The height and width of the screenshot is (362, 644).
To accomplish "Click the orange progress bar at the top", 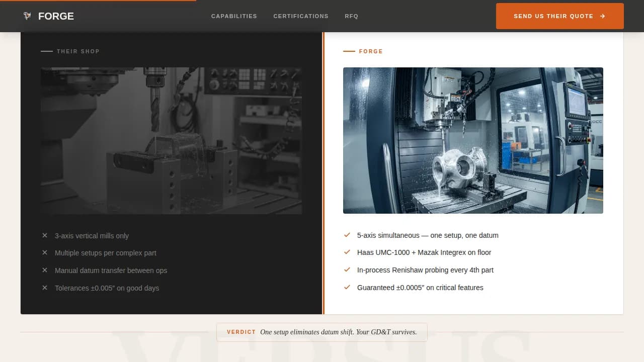I will click(x=98, y=1).
